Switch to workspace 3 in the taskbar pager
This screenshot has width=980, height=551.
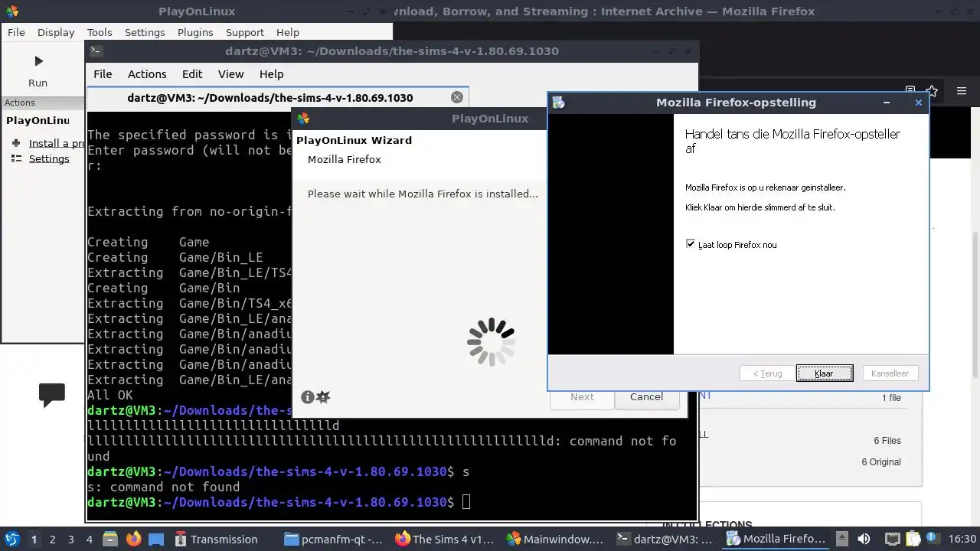tap(71, 539)
